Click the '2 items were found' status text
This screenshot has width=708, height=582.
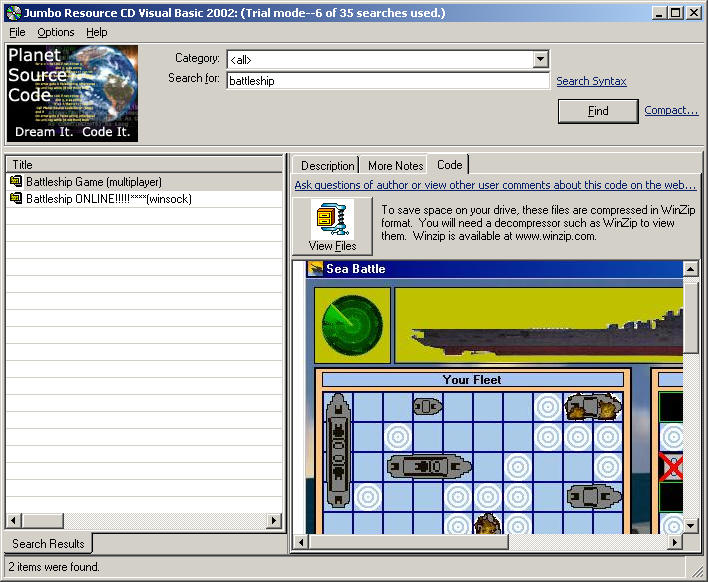click(54, 567)
